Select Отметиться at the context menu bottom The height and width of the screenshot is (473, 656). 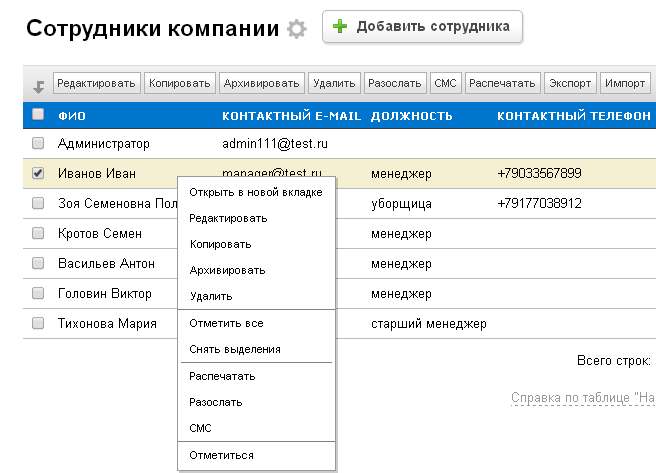221,455
